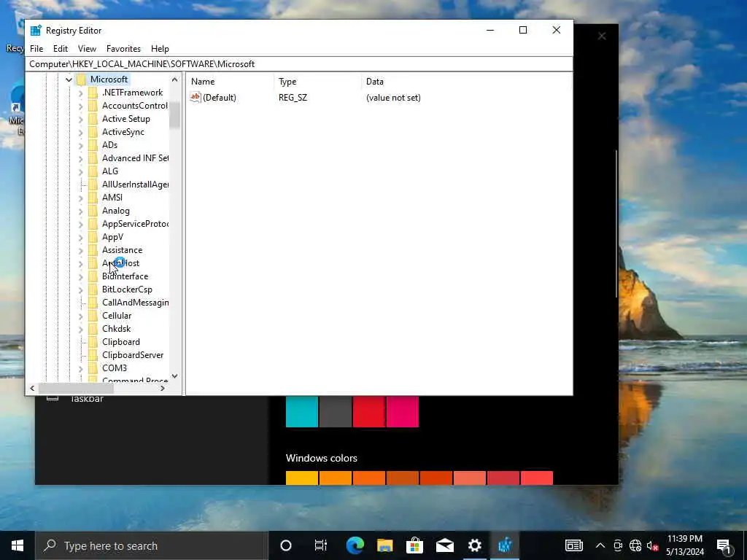
Task: Expand the AccountsControl key
Action: coord(80,106)
